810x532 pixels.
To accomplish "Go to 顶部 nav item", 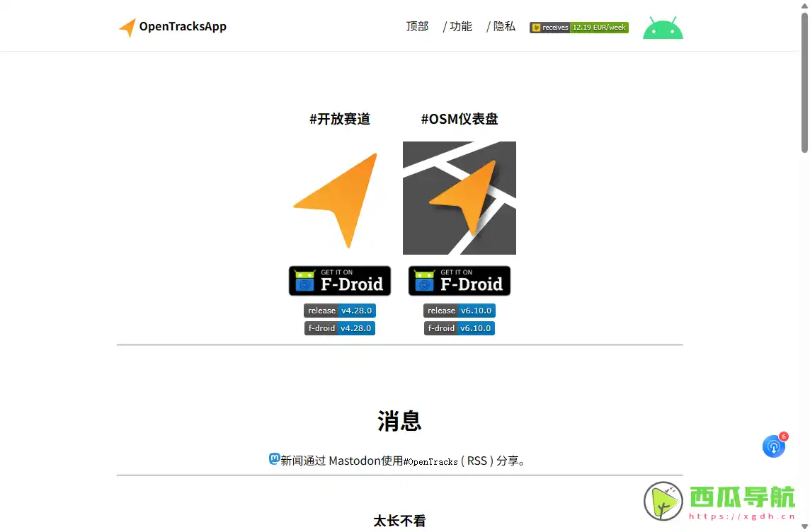I will click(418, 26).
